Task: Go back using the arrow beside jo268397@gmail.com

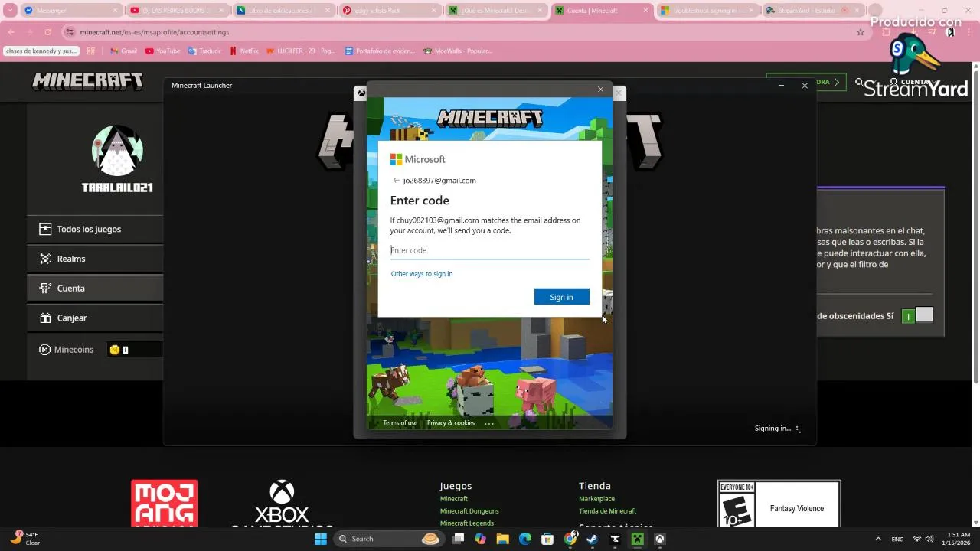Action: (396, 181)
